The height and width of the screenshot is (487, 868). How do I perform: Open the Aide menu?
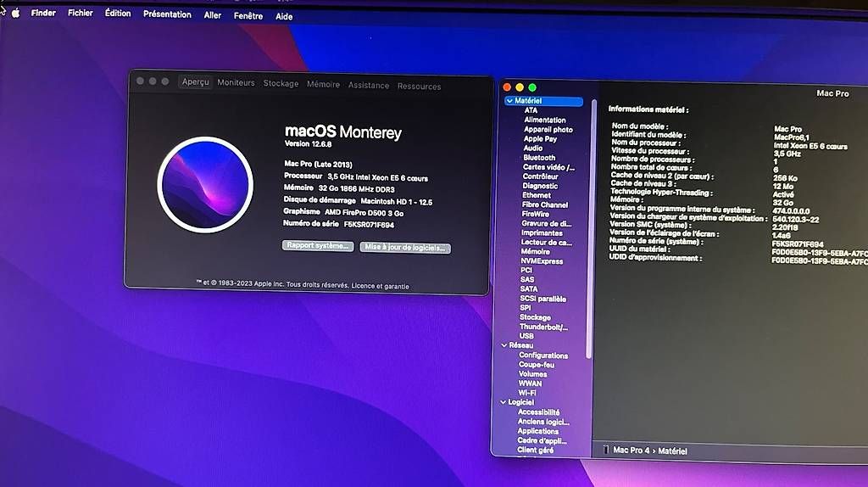tap(284, 17)
